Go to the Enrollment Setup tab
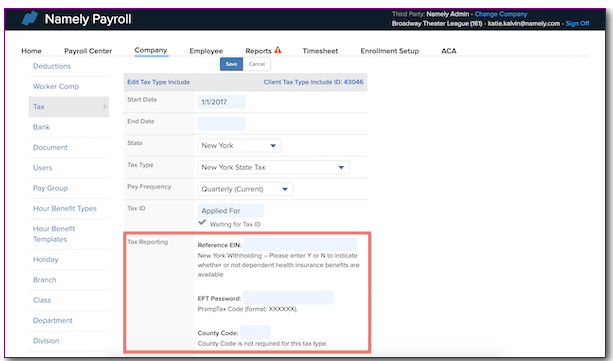The width and height of the screenshot is (613, 361). point(389,51)
